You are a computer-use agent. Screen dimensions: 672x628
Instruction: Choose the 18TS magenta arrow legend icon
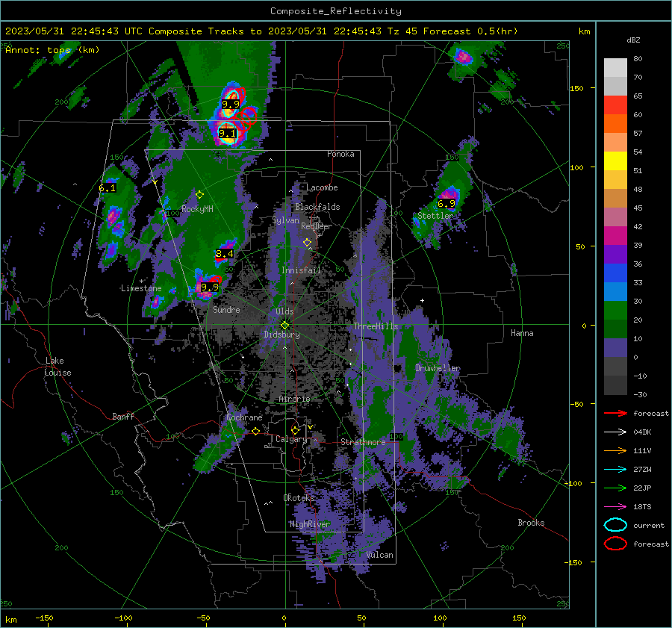(615, 507)
